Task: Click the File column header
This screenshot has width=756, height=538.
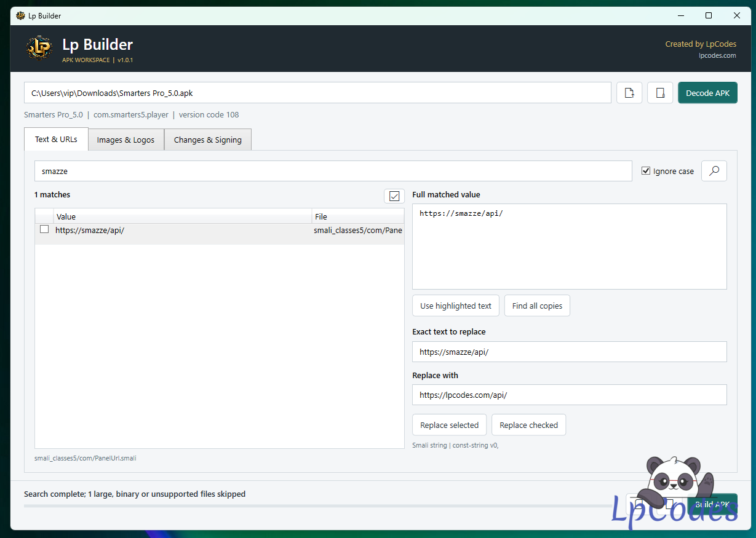Action: pos(358,216)
